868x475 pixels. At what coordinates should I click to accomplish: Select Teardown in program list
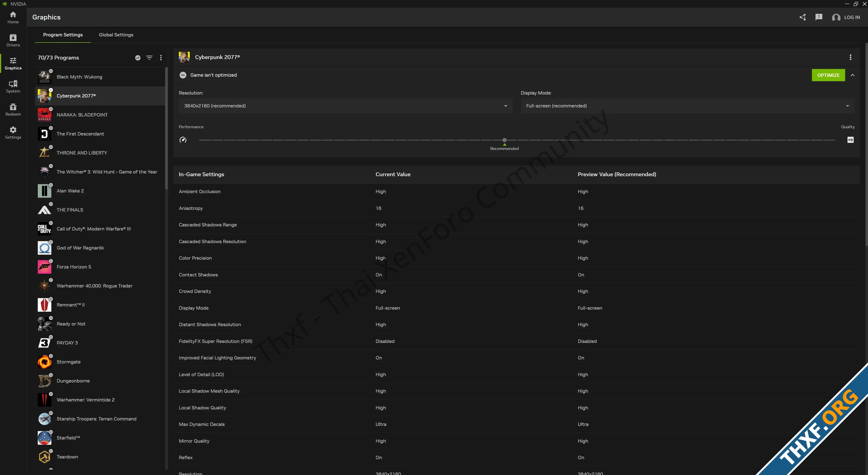(x=100, y=457)
